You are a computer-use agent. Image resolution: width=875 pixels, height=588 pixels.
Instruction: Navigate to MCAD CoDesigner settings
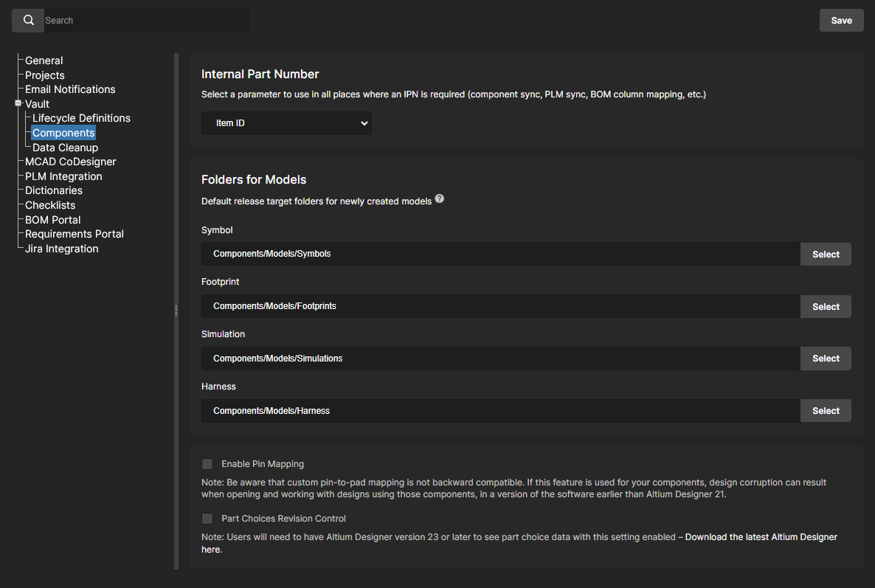coord(70,162)
